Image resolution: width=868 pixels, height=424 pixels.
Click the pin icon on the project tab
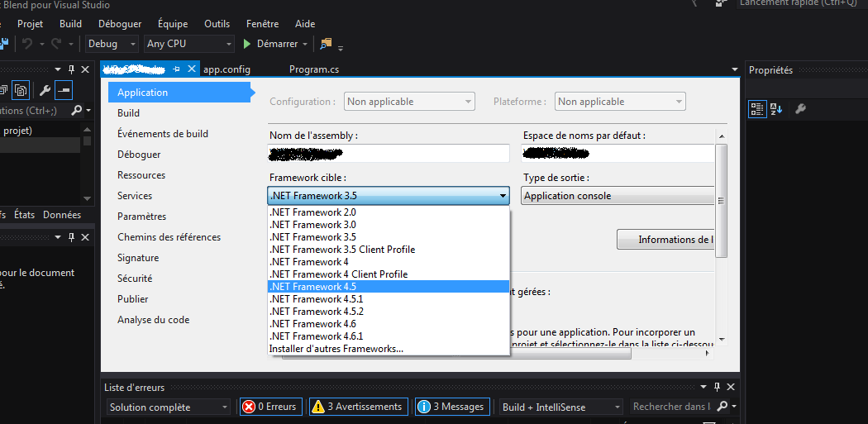177,69
